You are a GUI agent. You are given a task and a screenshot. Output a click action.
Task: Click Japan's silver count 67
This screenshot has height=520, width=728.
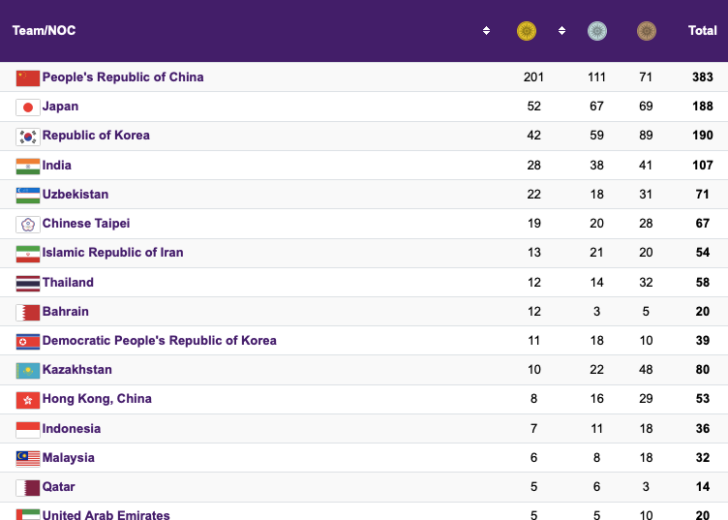pyautogui.click(x=597, y=106)
